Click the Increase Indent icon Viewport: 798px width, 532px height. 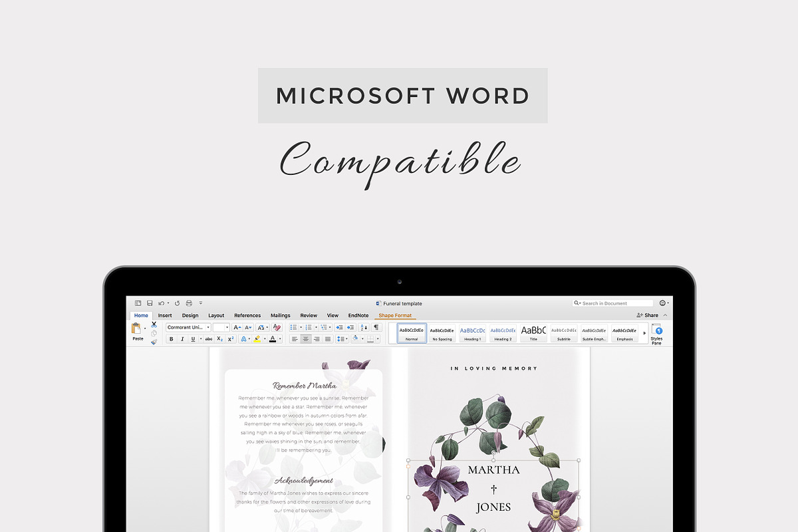[350, 327]
